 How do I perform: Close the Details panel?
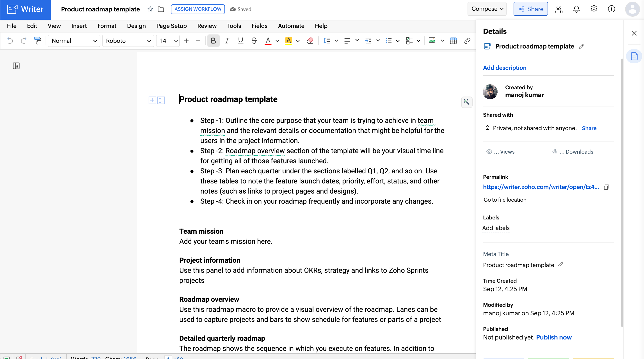pos(634,33)
